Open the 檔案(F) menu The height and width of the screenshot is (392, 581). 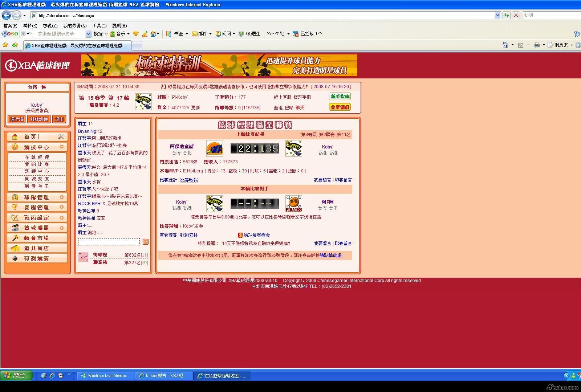tap(10, 25)
